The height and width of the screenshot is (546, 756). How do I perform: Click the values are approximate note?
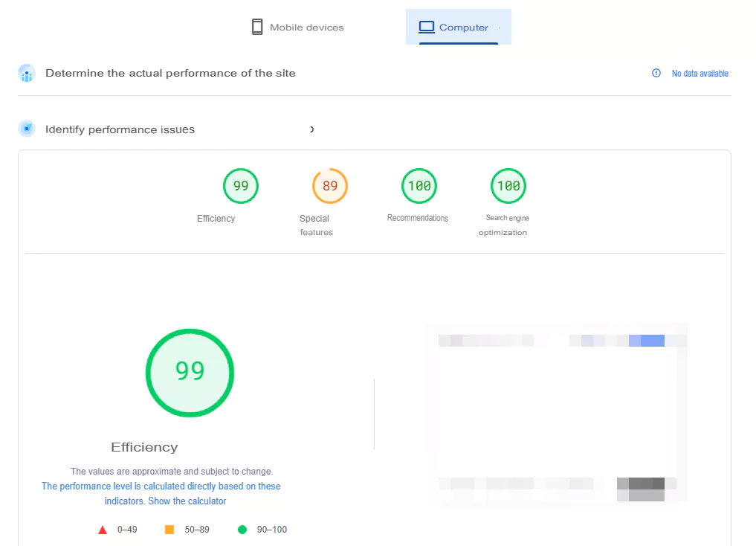[172, 471]
